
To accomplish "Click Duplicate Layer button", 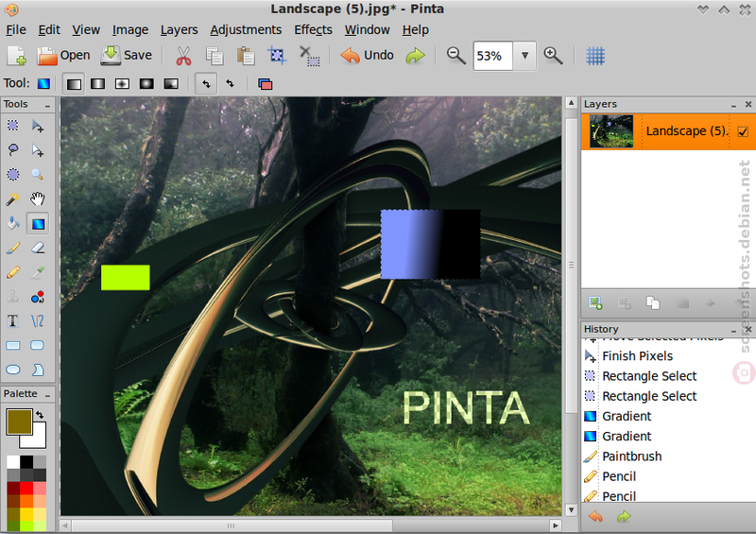I will (653, 303).
